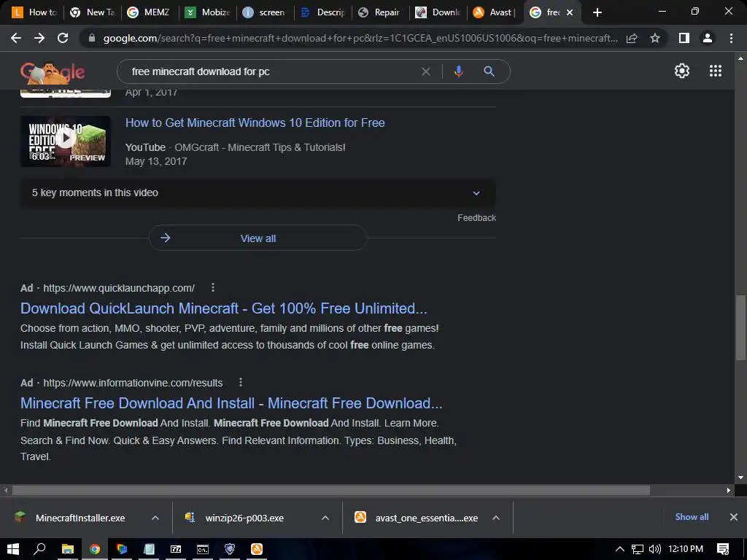
Task: Click the address bar URL
Action: coord(360,38)
